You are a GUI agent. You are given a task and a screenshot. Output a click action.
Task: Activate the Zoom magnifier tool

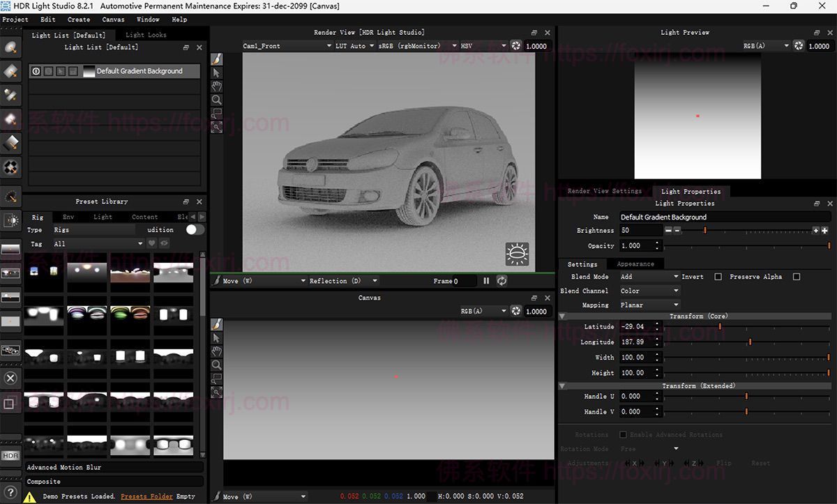point(216,100)
